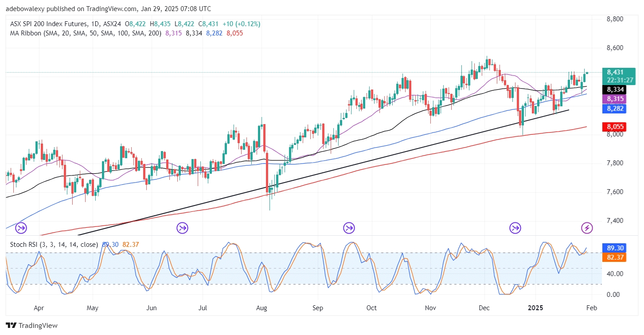
Task: Click the TradingView logo at bottom left
Action: tap(31, 326)
